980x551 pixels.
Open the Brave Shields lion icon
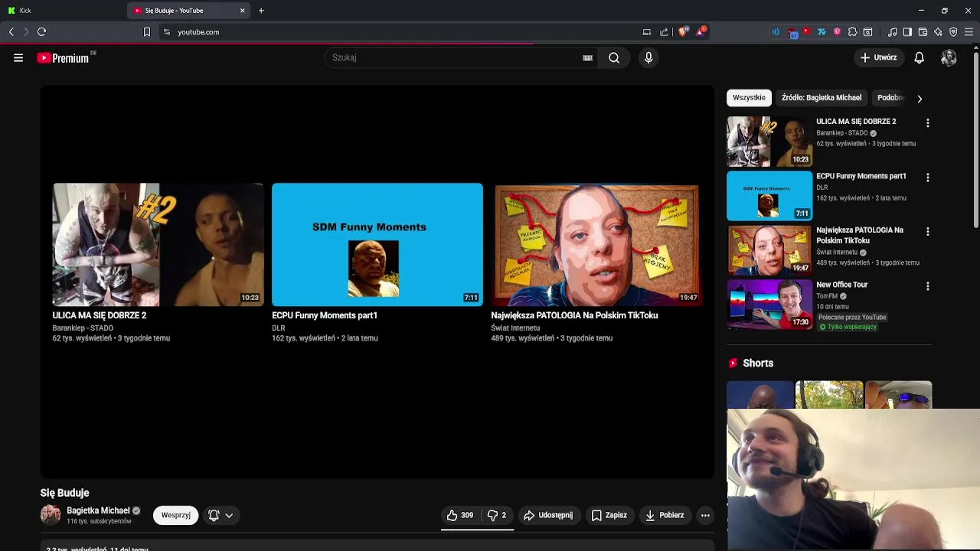click(x=683, y=32)
